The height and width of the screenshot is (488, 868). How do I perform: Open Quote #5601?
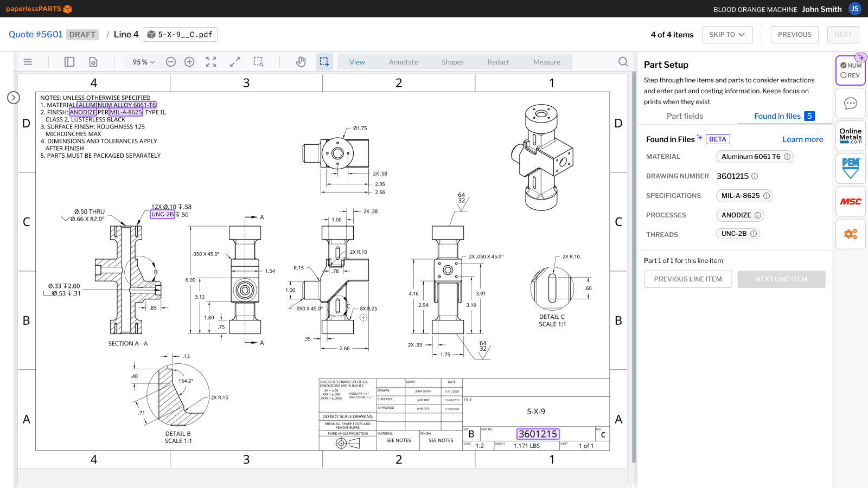tap(35, 34)
